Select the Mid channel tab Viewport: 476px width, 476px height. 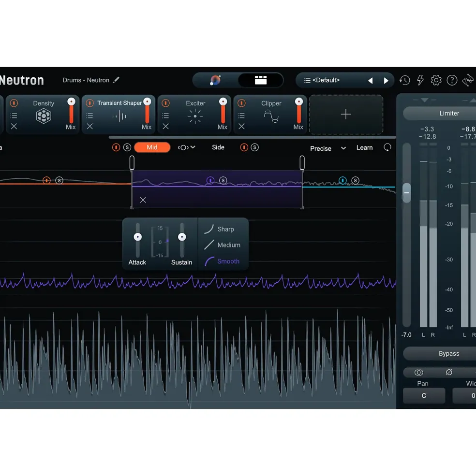coord(152,147)
